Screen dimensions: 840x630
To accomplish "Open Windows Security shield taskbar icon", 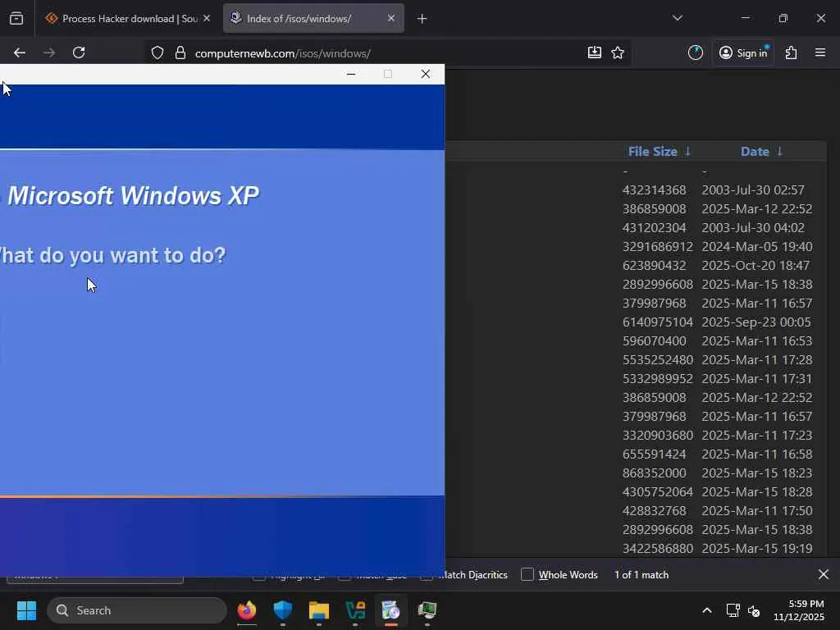I will (x=283, y=610).
